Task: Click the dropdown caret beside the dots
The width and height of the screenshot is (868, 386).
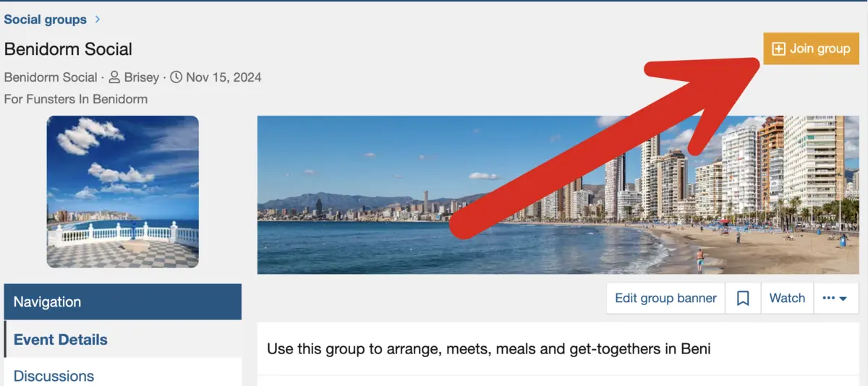Action: [843, 299]
